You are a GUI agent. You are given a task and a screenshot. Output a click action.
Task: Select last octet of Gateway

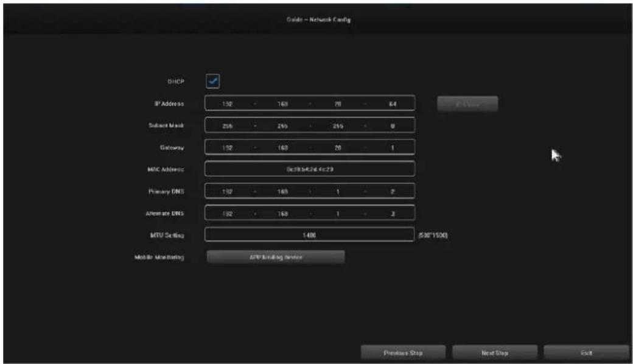[393, 148]
